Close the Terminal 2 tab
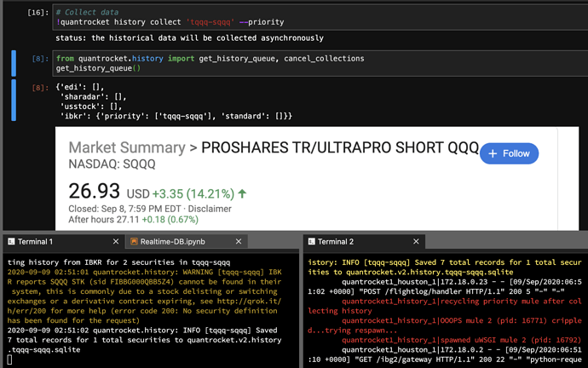The width and height of the screenshot is (588, 368). point(416,242)
